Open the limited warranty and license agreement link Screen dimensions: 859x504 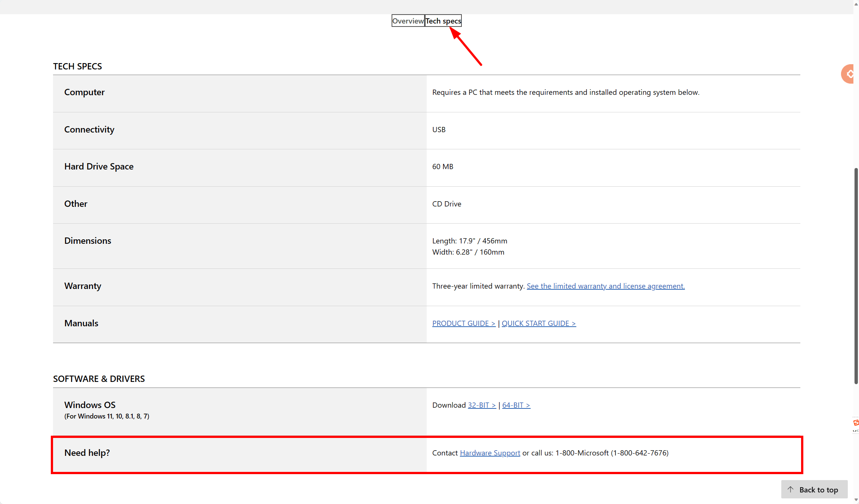tap(605, 286)
